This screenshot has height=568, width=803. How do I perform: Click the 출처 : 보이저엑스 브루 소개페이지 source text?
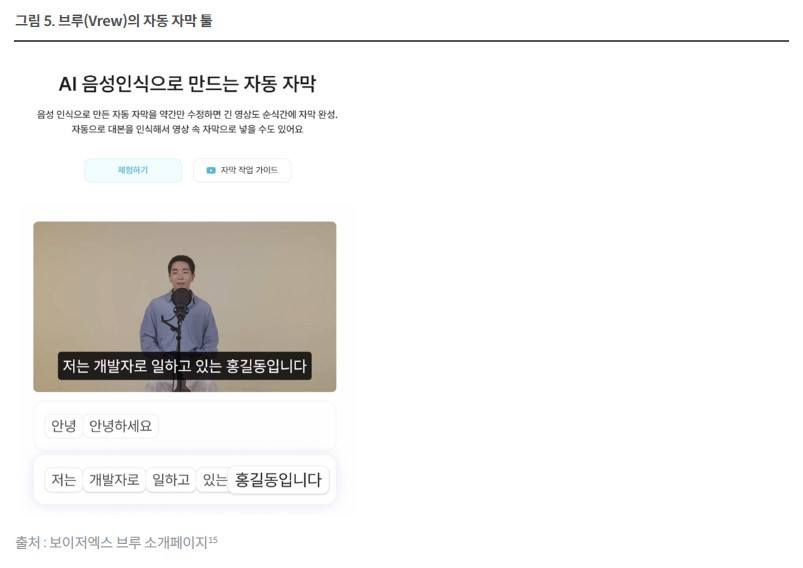[111, 542]
